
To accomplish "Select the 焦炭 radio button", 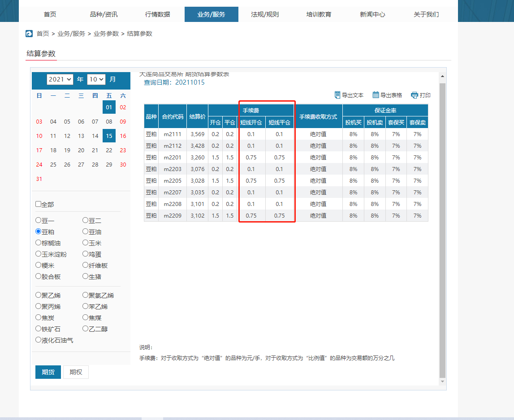I will click(x=38, y=317).
